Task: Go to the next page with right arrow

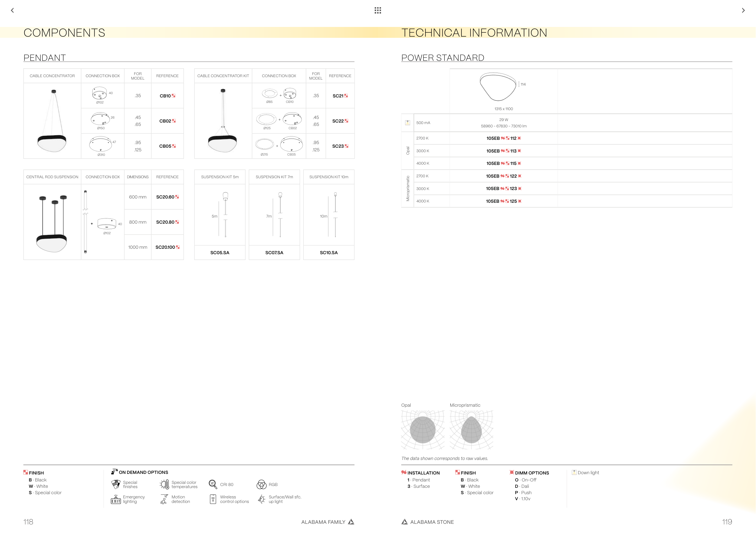Action: coord(743,11)
